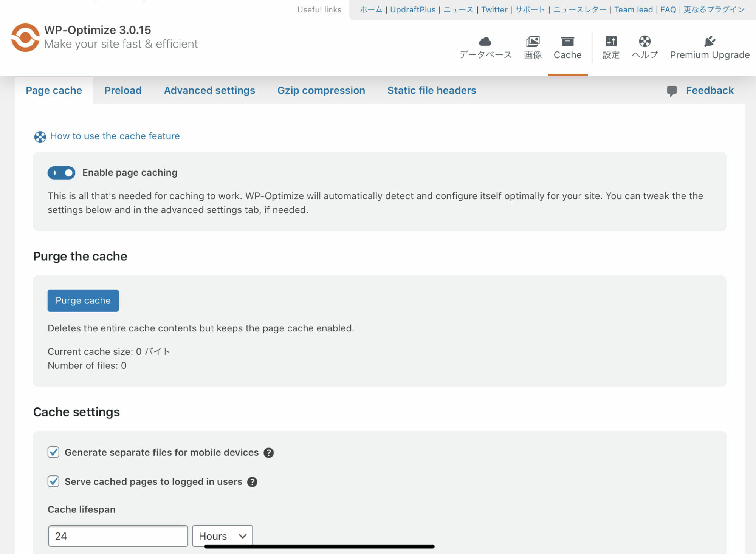Screen dimensions: 756x554
Task: Open the サポート link
Action: coord(530,10)
